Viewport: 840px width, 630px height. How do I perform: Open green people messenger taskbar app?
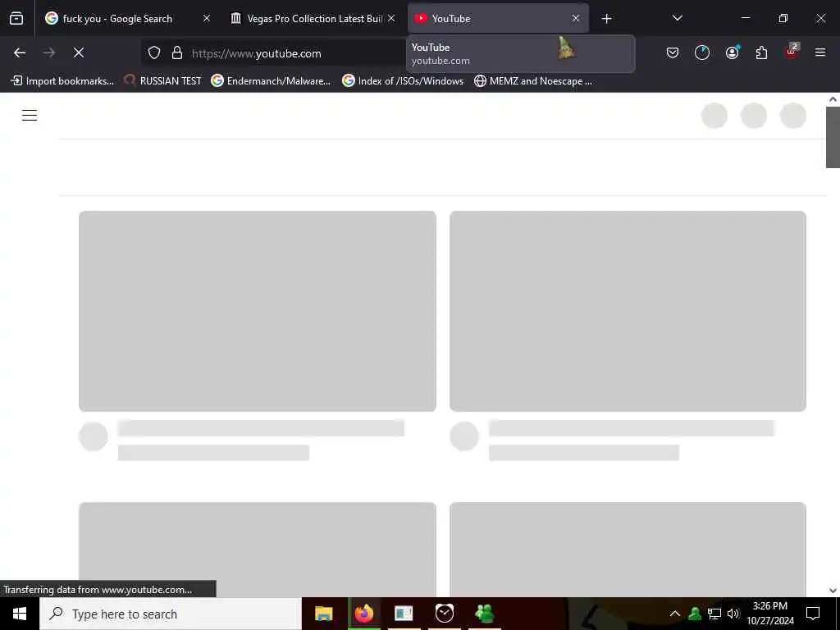tap(484, 614)
